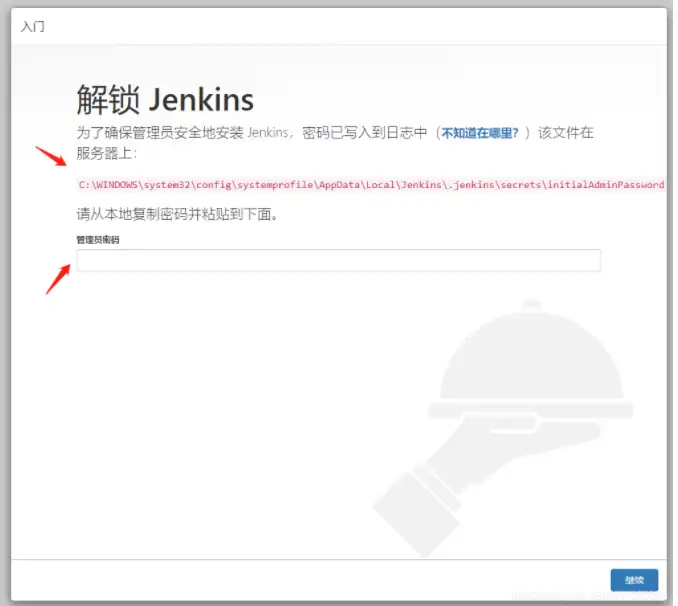The image size is (678, 606).
Task: Click the 入门 title text
Action: coord(32,27)
